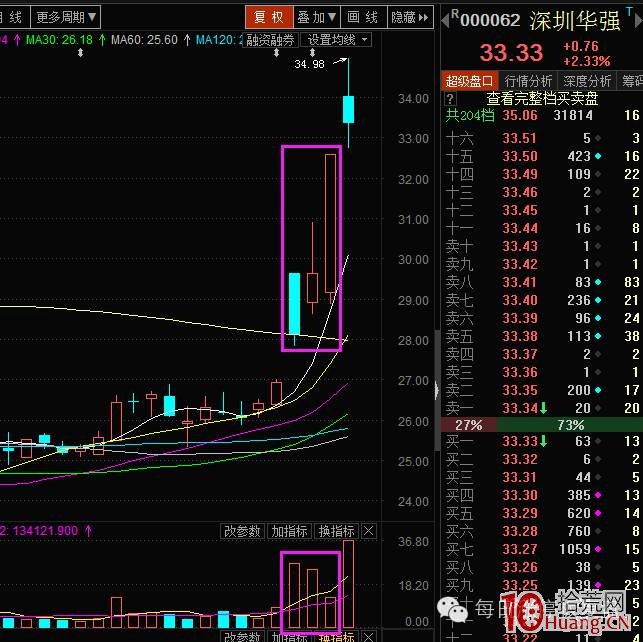Click the 融资融券 margin trading button
The width and height of the screenshot is (643, 642).
[270, 40]
